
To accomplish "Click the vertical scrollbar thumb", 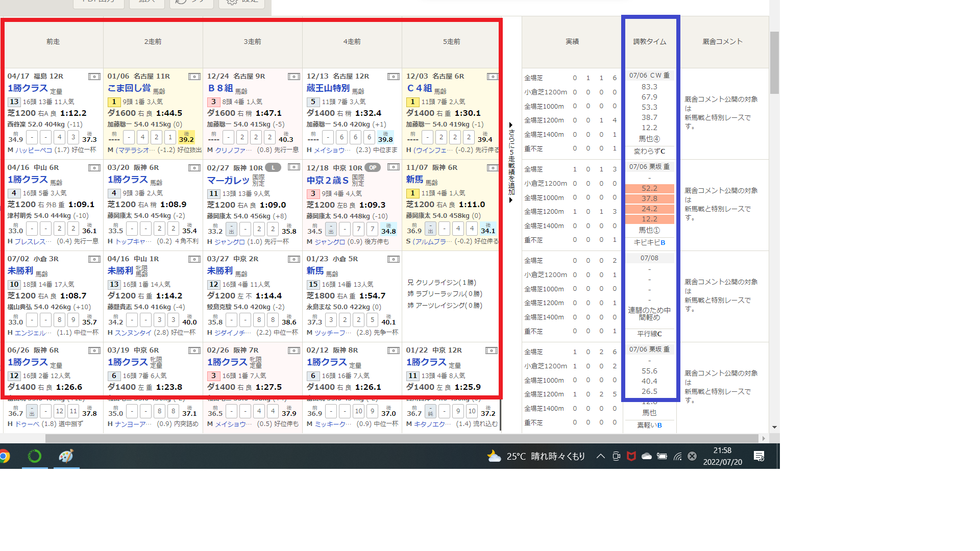I will tap(775, 63).
